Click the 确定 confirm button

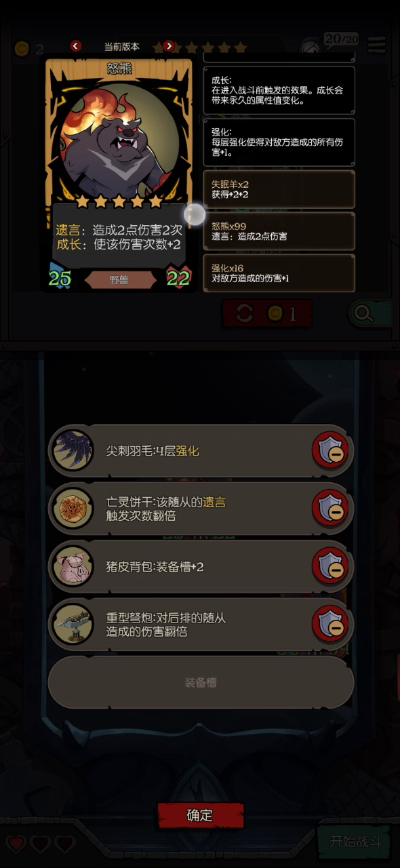(x=200, y=816)
